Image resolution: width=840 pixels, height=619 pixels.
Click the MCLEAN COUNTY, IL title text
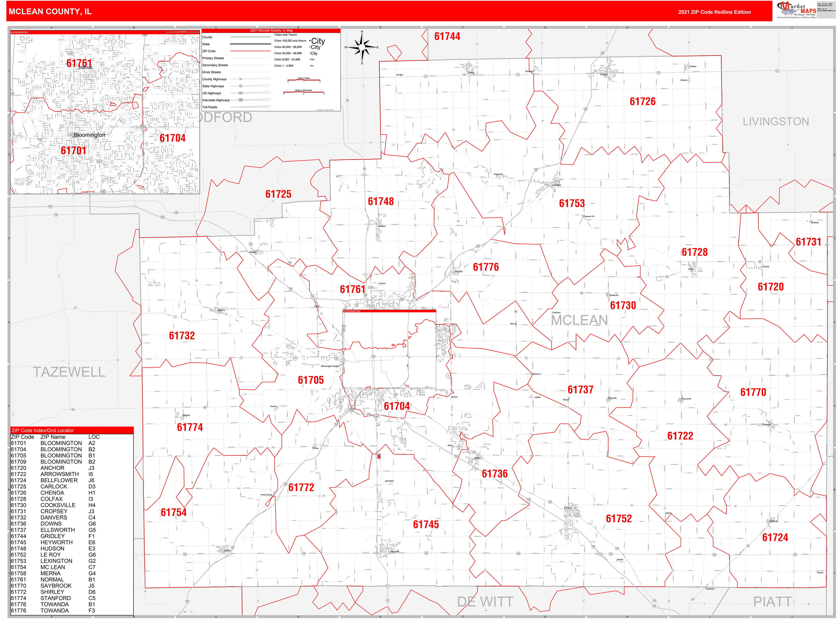[50, 11]
